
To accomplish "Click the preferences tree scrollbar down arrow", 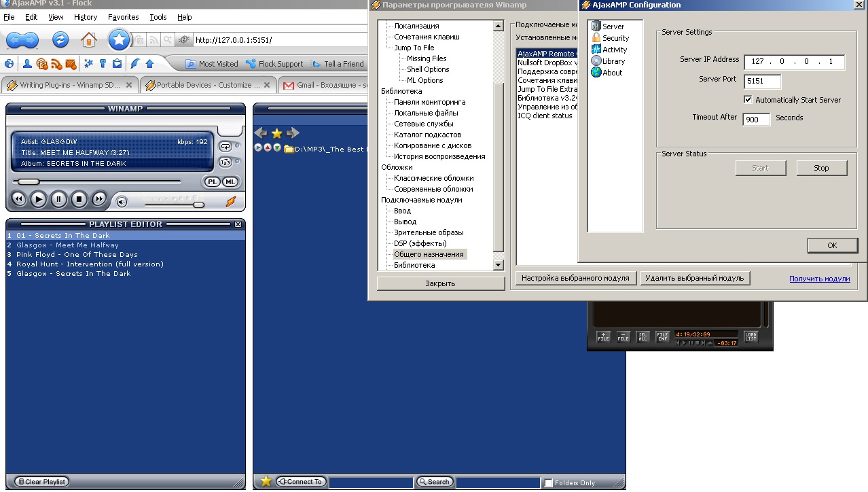I will (x=499, y=265).
